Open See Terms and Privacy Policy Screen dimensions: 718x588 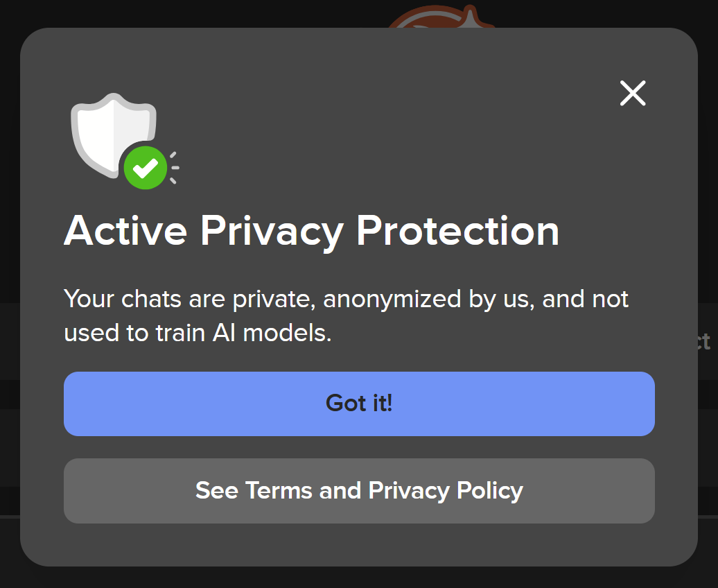[x=359, y=491]
